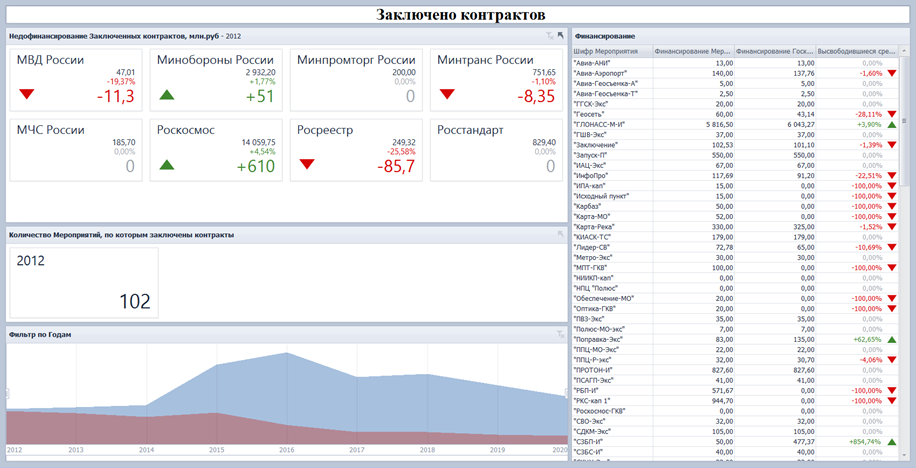Click the drill-up arrow in the Недофинансирование panel
The width and height of the screenshot is (916, 468).
561,36
